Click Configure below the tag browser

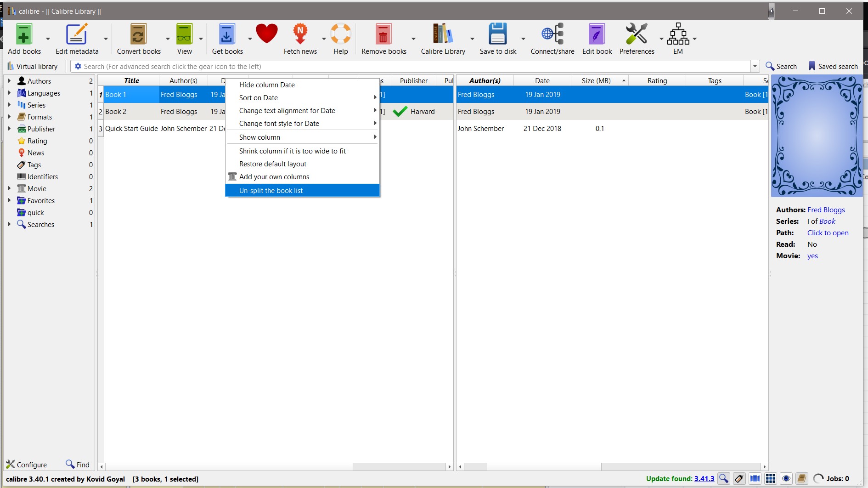tap(26, 465)
